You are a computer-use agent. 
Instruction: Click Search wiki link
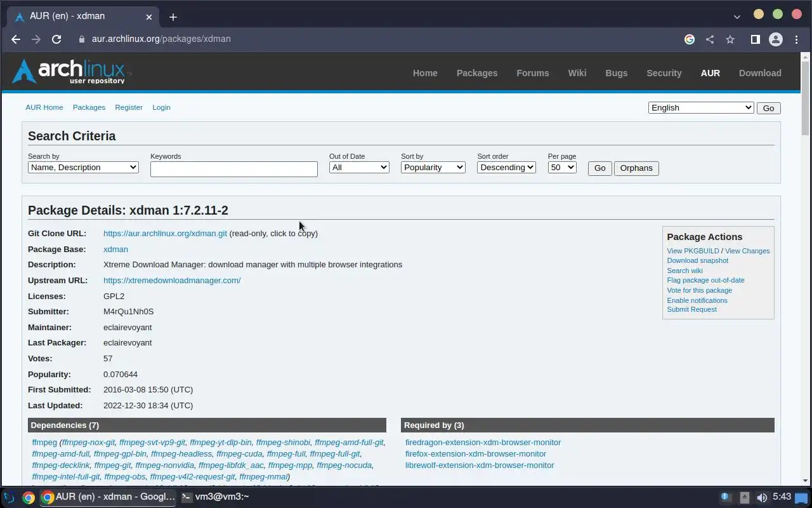[684, 271]
